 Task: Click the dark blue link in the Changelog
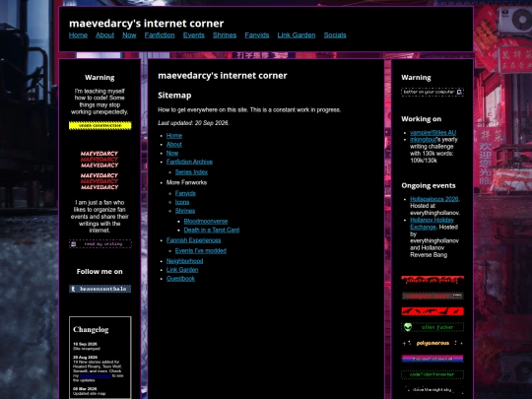coord(96,376)
